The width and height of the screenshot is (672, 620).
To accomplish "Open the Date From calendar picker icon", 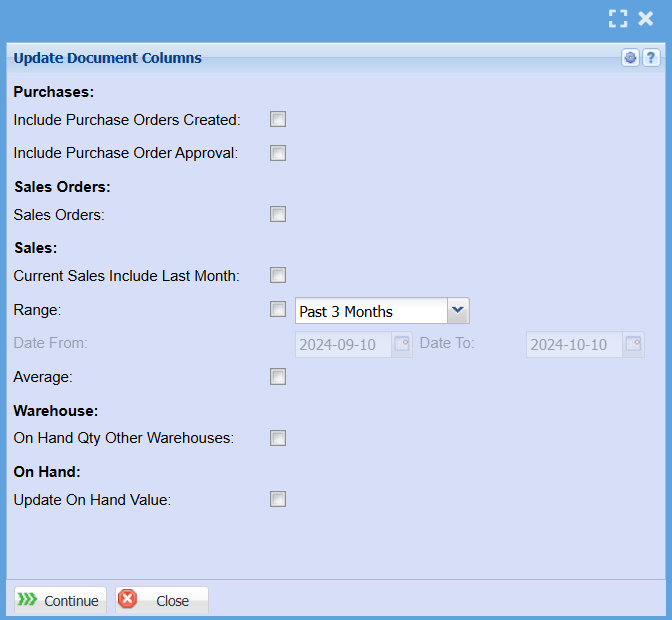I will click(x=402, y=344).
